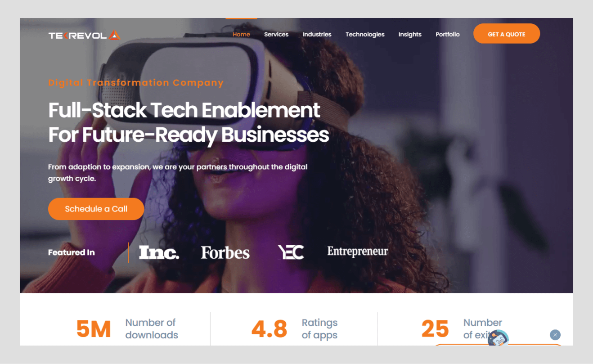Image resolution: width=593 pixels, height=364 pixels.
Task: Open the Insights menu item
Action: (x=410, y=34)
